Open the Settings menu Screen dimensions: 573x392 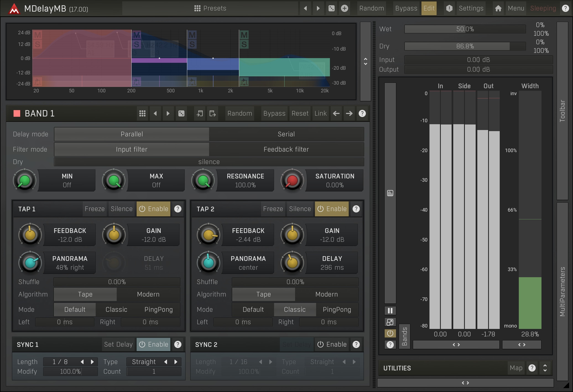tap(471, 8)
